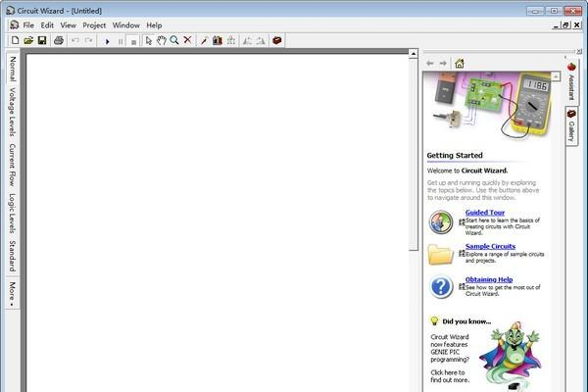Image resolution: width=588 pixels, height=392 pixels.
Task: Open the Edit menu
Action: (47, 25)
